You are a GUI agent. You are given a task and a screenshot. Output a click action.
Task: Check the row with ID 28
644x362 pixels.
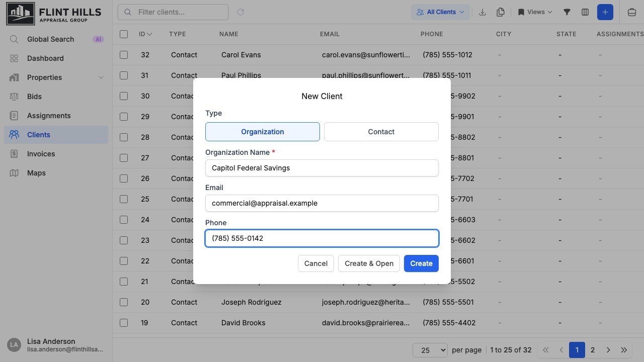pos(124,137)
